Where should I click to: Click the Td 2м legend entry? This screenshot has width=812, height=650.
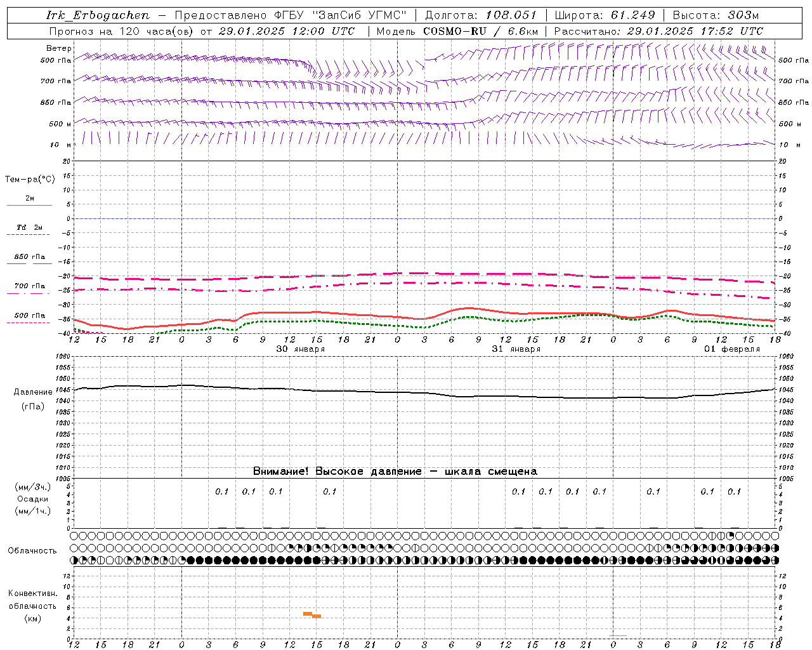coord(30,227)
